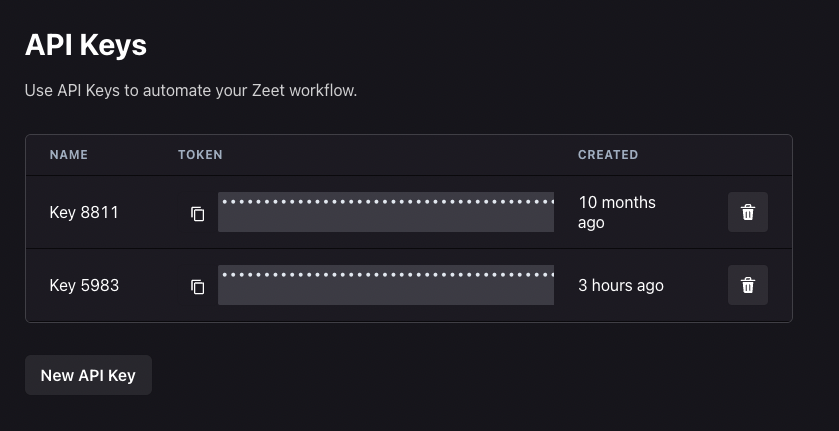The height and width of the screenshot is (431, 839).
Task: Click the TOKEN column header
Action: [x=200, y=155]
